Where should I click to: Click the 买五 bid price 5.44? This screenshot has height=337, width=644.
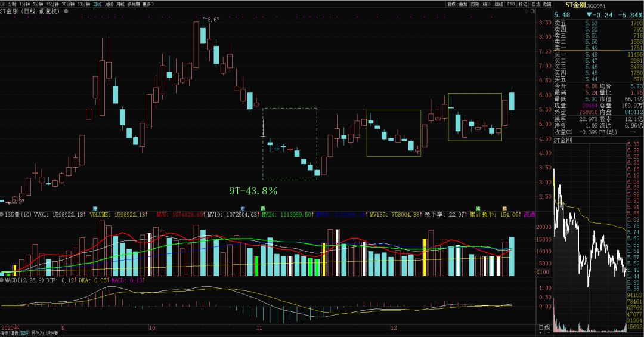click(592, 79)
